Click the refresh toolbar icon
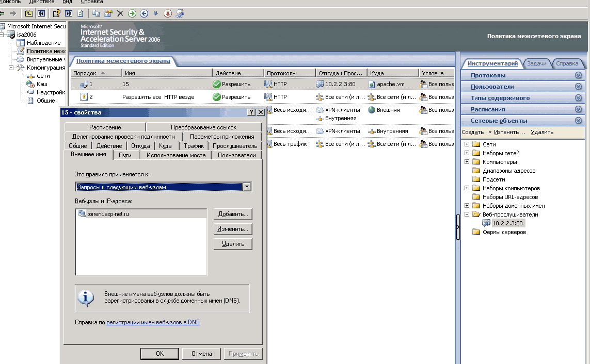This screenshot has width=590, height=364. pyautogui.click(x=81, y=13)
